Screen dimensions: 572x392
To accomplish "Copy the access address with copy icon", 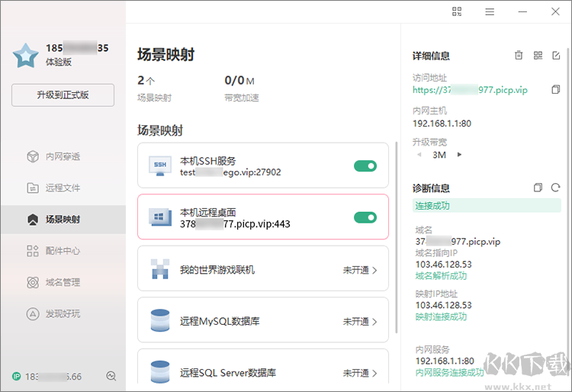I will [x=555, y=90].
